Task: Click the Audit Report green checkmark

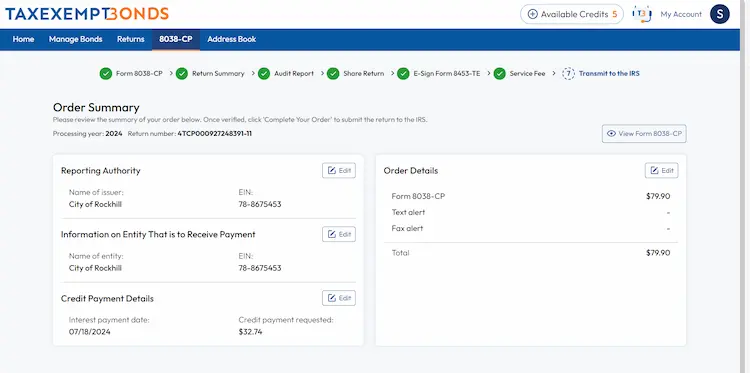Action: (264, 74)
